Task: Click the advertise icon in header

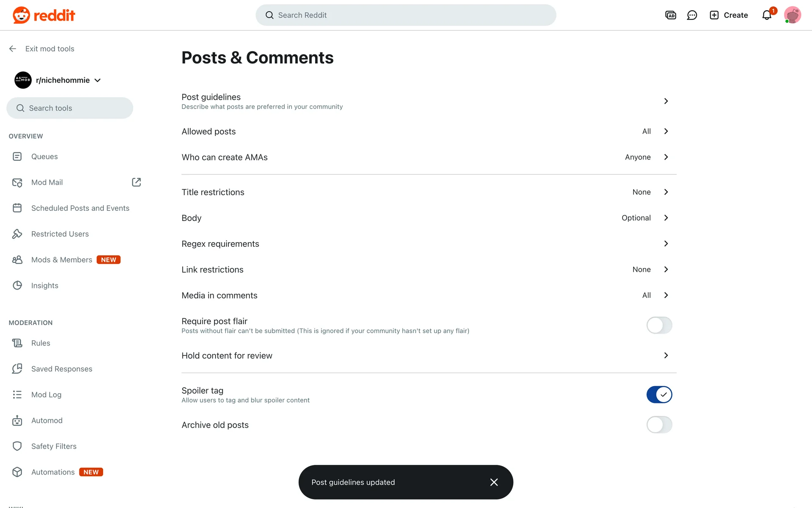Action: pos(671,15)
